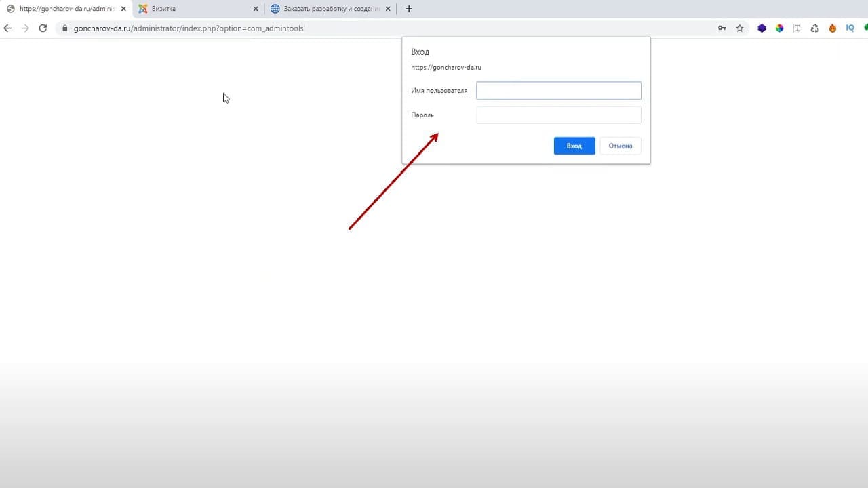The image size is (868, 488).
Task: Focus the Имя пользователя field
Action: point(559,91)
